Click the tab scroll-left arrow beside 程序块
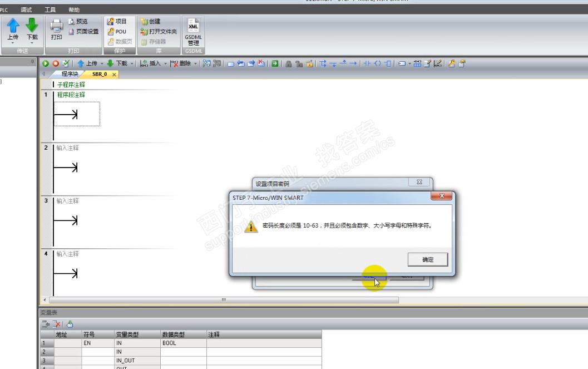 tap(43, 74)
